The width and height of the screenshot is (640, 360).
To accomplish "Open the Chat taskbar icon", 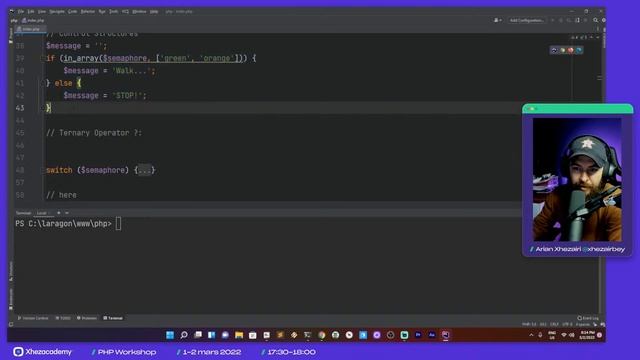I will click(225, 335).
